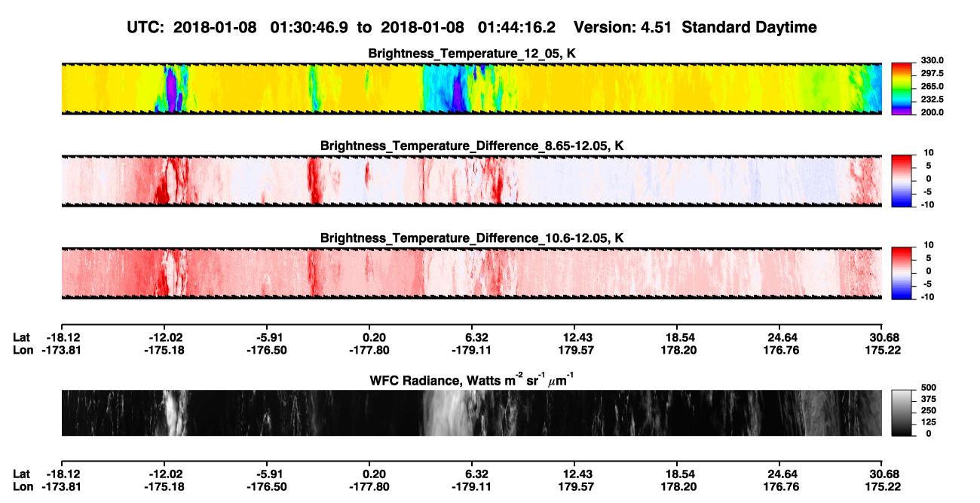Click the 'Brightness_Temperature_Difference_10.6-12.05, K' title
Image resolution: width=980 pixels, height=503 pixels.
tap(471, 238)
